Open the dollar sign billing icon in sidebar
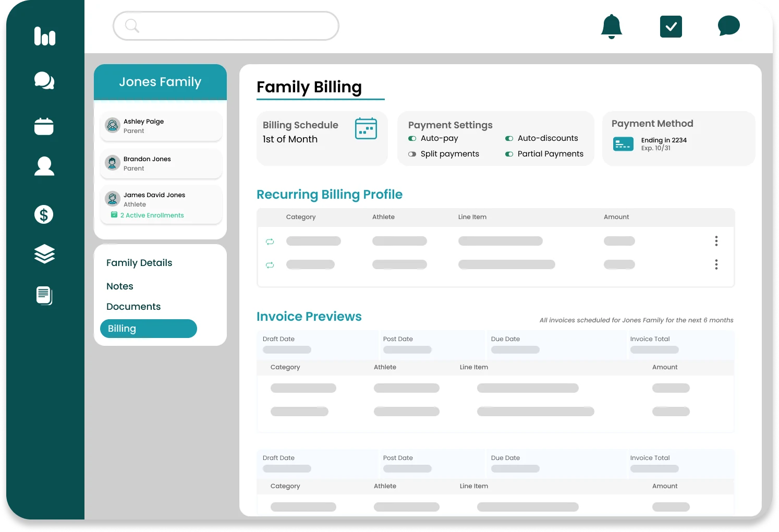Image resolution: width=779 pixels, height=532 pixels. coord(44,214)
